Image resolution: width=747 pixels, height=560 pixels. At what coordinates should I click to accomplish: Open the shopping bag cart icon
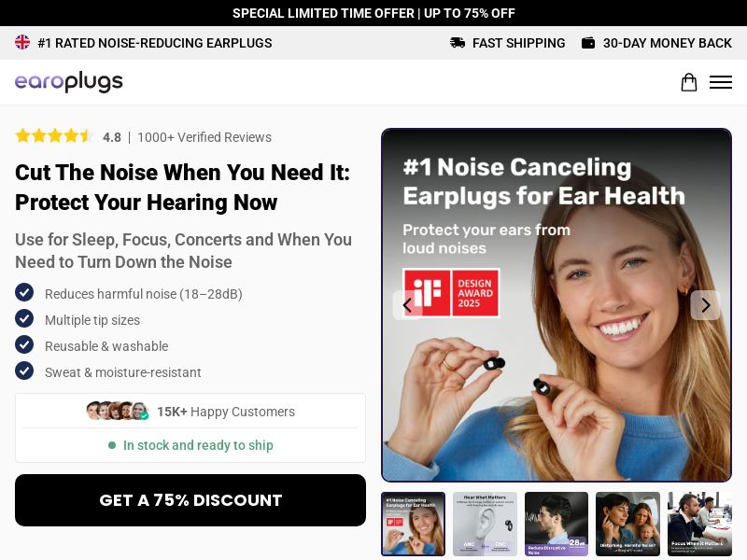[688, 82]
